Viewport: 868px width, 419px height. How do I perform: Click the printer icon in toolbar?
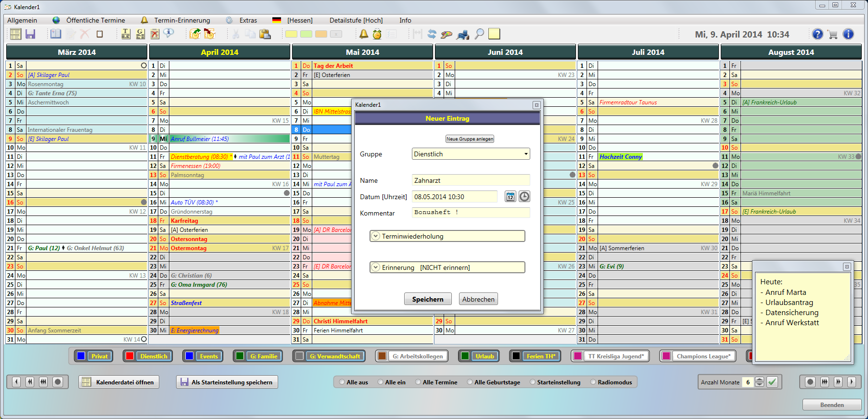(x=463, y=34)
